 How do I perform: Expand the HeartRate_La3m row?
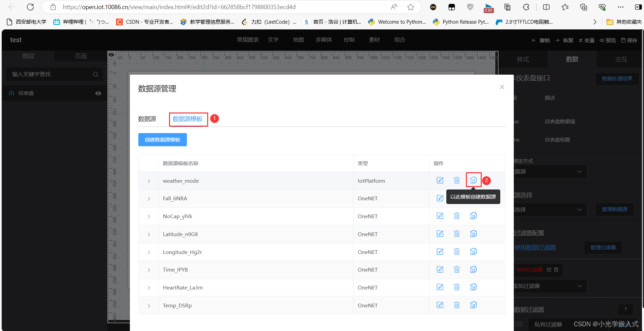[x=149, y=288]
